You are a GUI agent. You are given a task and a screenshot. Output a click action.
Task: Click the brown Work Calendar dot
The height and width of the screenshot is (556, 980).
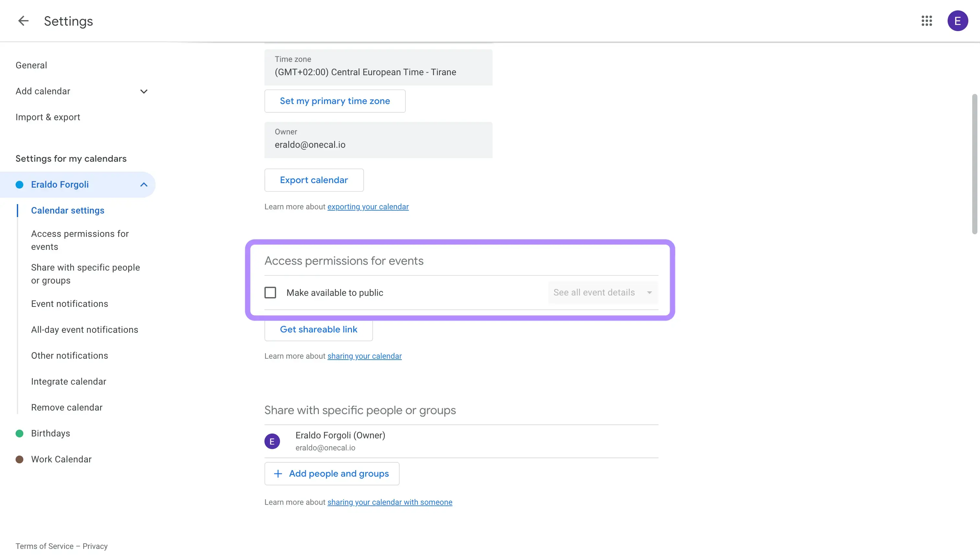coord(19,459)
